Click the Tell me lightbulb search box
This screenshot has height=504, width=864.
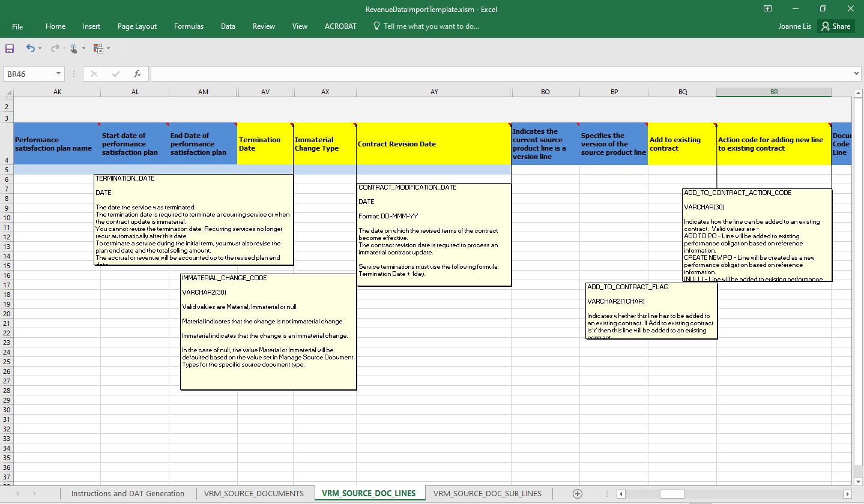426,26
